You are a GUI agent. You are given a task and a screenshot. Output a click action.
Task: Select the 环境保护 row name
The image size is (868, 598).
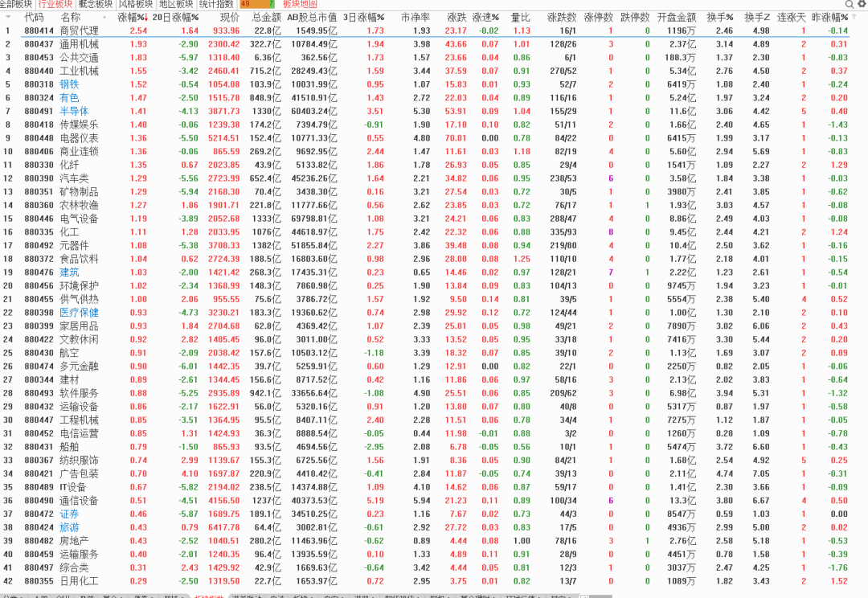coord(79,285)
